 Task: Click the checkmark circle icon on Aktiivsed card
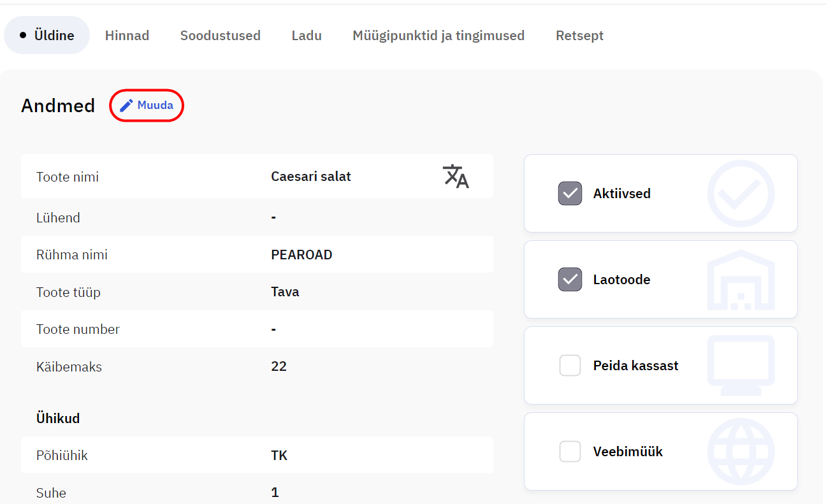click(741, 194)
